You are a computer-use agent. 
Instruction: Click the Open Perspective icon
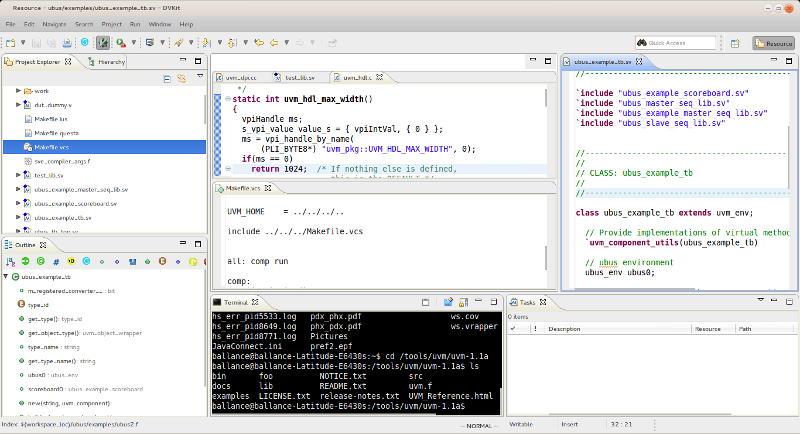733,43
